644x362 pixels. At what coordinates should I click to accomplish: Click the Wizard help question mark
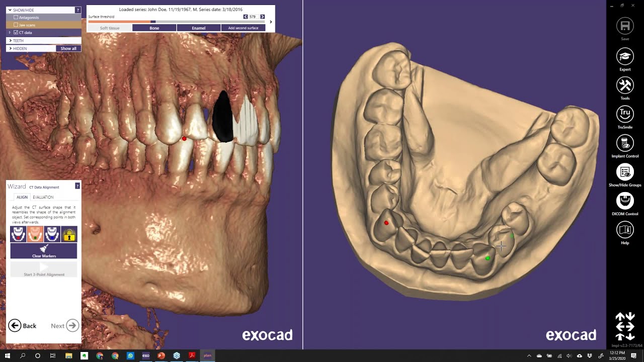point(77,186)
